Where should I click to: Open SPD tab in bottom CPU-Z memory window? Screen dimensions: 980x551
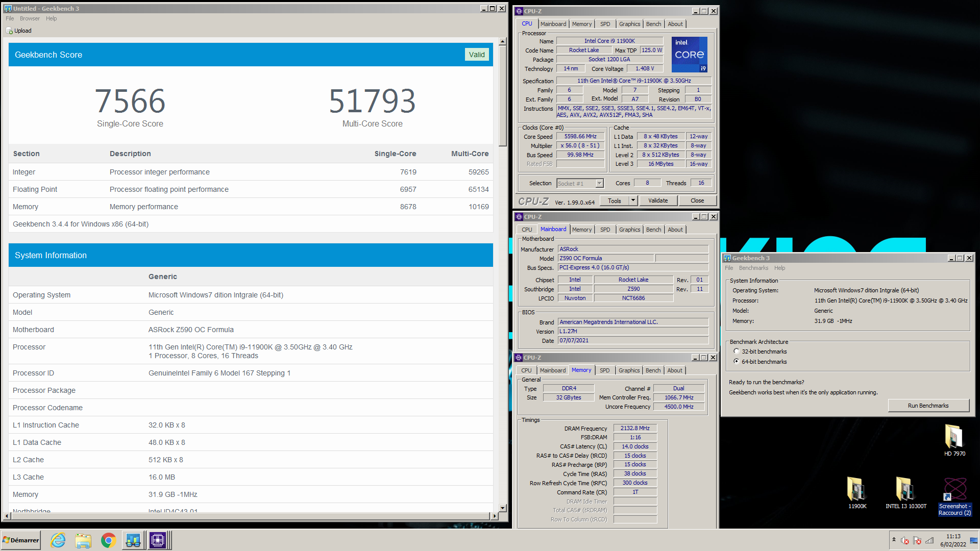tap(605, 370)
